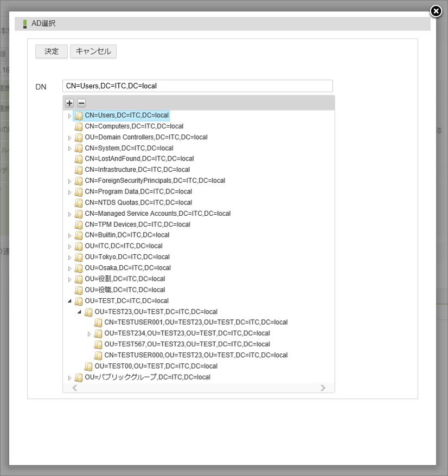Click folder icon of CN=Computers entry

click(79, 126)
